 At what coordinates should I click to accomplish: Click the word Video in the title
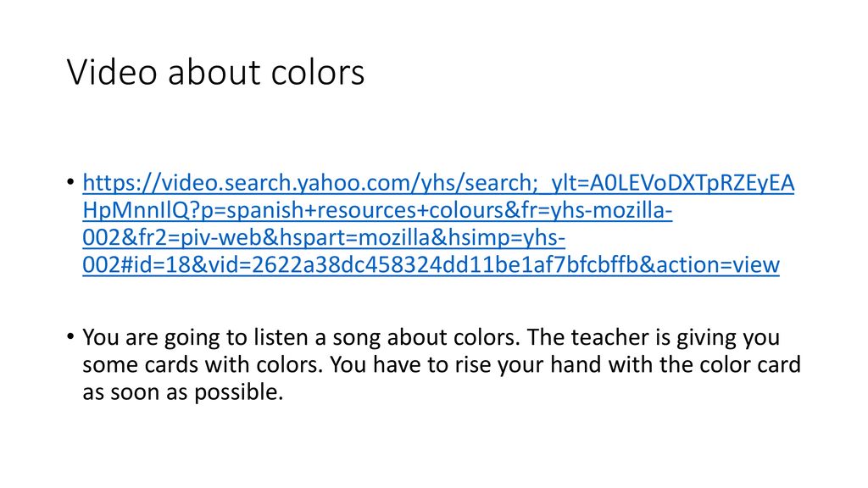[x=112, y=72]
